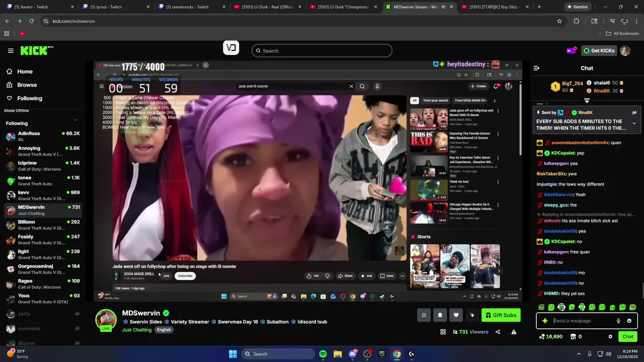
Task: Open Billionn channel in sidebar
Action: point(43,225)
